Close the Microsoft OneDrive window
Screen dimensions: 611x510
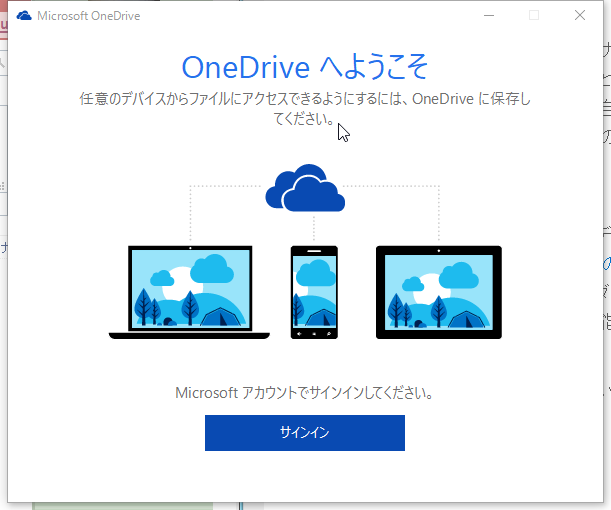click(580, 16)
